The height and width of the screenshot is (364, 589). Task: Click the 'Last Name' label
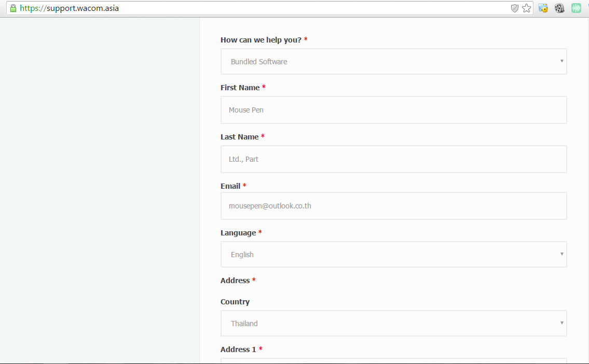click(239, 137)
